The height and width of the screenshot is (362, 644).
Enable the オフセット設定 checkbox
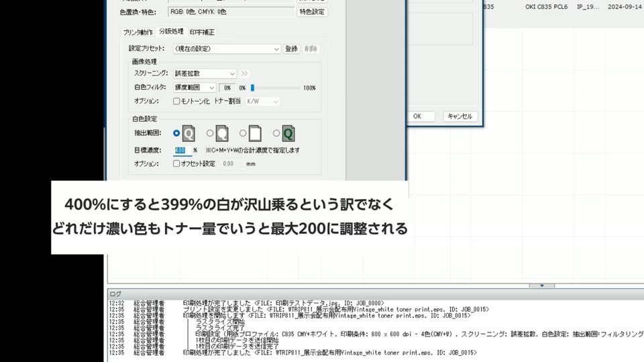point(176,164)
